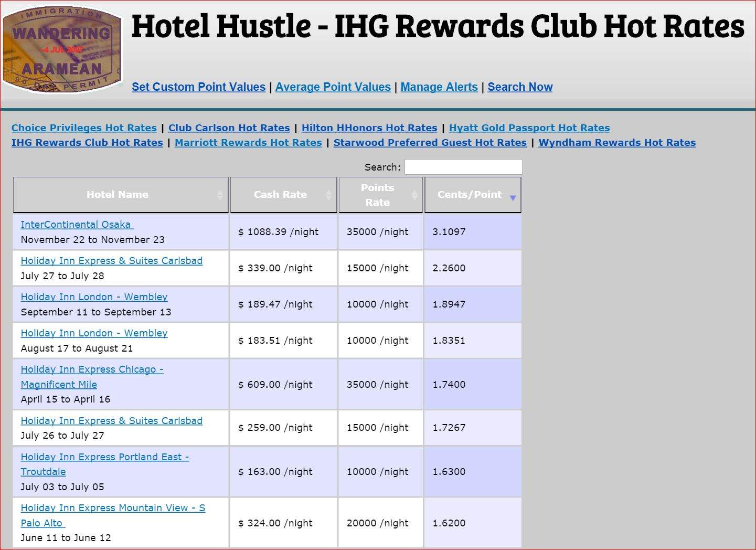The width and height of the screenshot is (756, 550).
Task: Go to Manage Alerts
Action: click(x=439, y=87)
